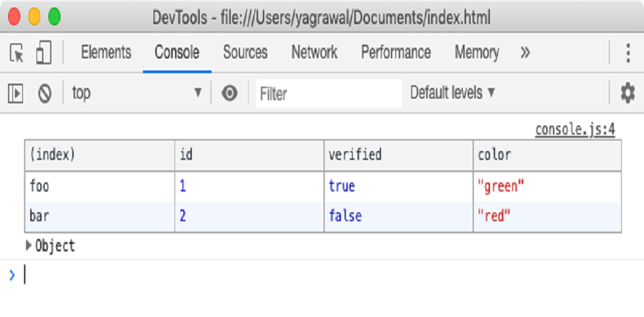
Task: Click the macOS green maximize window button
Action: (x=54, y=17)
